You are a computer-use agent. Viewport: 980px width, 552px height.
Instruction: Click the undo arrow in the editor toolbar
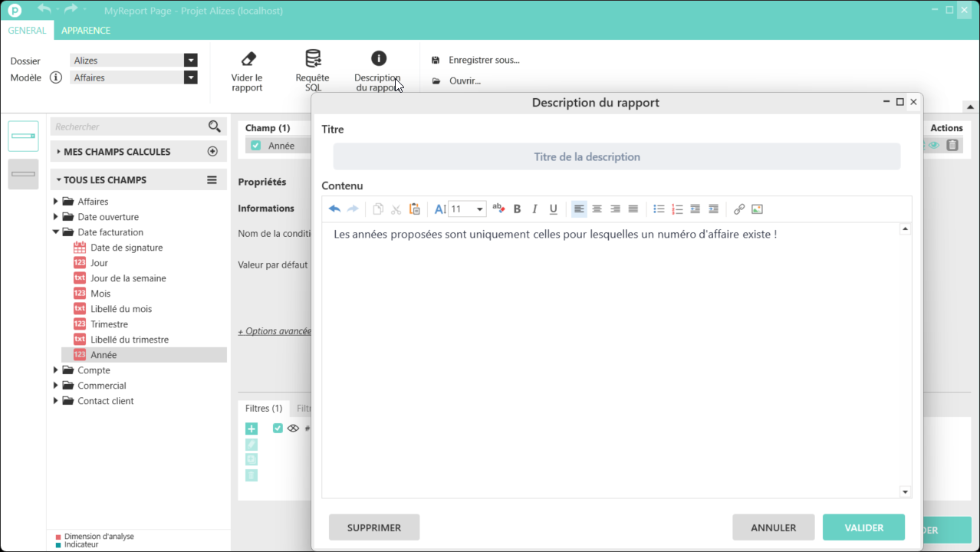click(x=334, y=209)
